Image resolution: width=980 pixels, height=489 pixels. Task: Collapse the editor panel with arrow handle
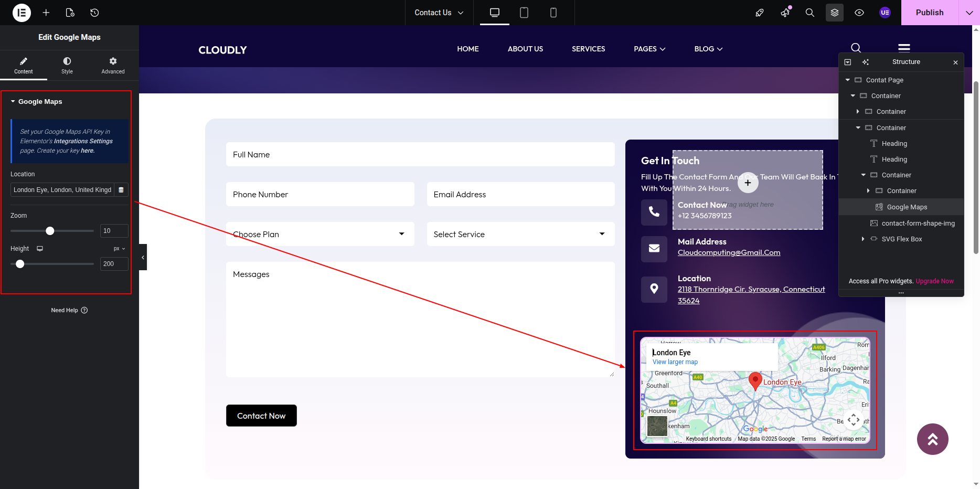click(143, 257)
